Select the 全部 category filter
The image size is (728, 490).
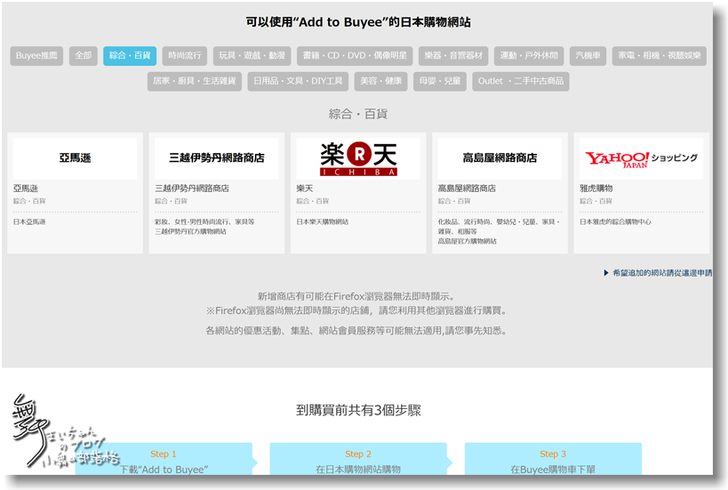point(84,56)
